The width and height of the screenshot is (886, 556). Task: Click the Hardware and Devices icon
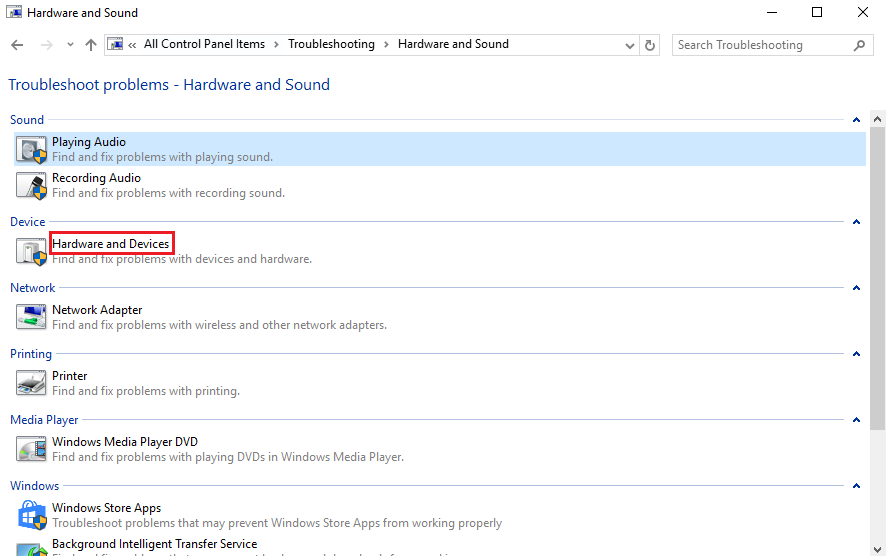coord(32,252)
